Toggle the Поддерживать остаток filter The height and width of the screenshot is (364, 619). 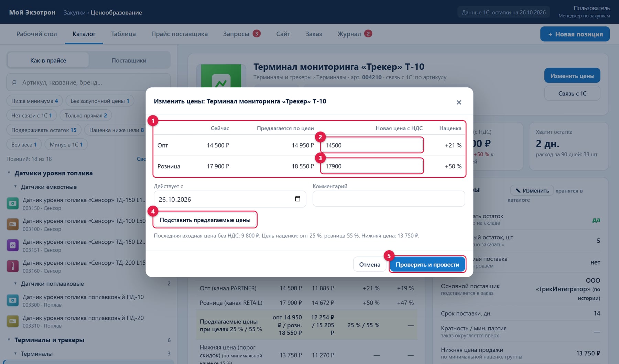(44, 130)
